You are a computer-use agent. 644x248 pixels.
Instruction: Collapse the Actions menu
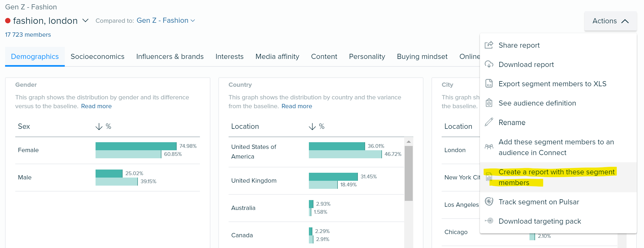click(x=611, y=21)
